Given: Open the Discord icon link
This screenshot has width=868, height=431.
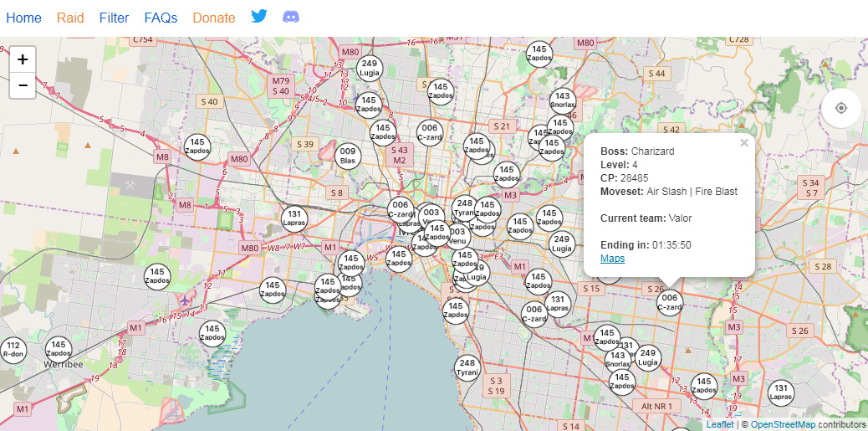Looking at the screenshot, I should pyautogui.click(x=291, y=17).
